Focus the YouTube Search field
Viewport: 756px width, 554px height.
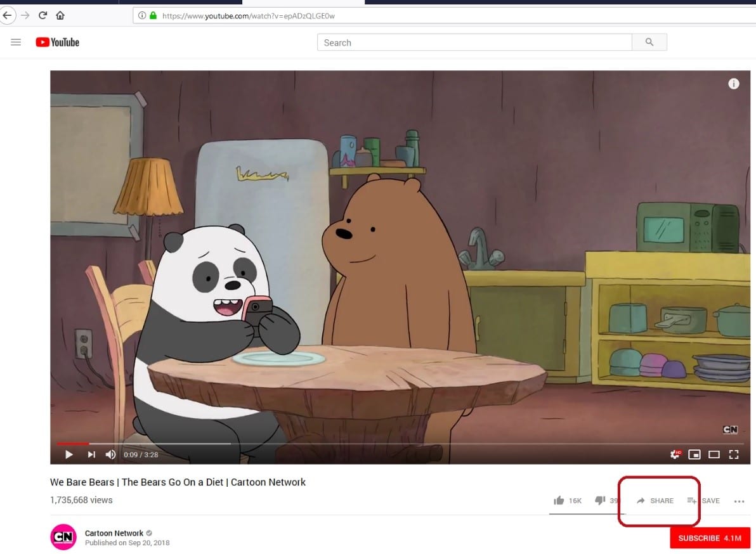point(474,42)
